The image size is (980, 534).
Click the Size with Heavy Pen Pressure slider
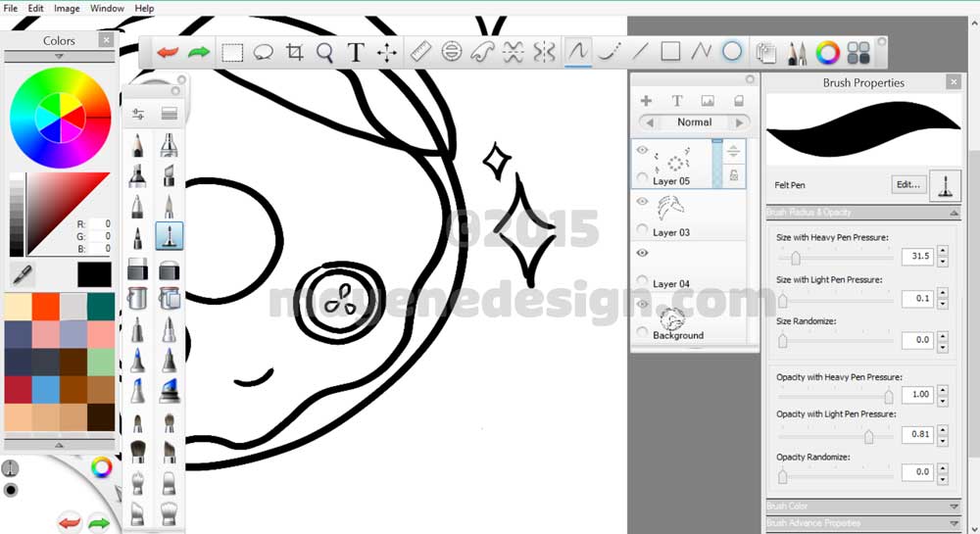click(x=836, y=258)
